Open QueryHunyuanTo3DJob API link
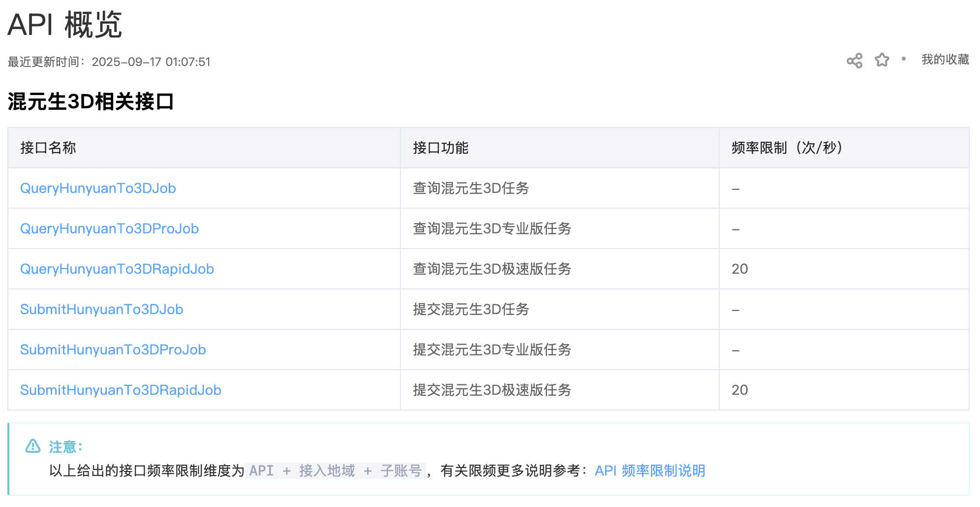The height and width of the screenshot is (507, 980). click(98, 188)
